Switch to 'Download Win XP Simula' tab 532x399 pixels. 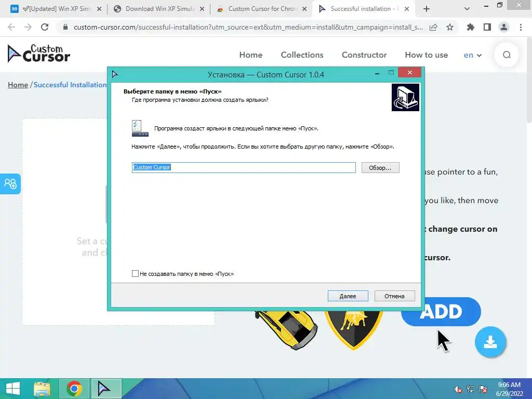coord(159,9)
